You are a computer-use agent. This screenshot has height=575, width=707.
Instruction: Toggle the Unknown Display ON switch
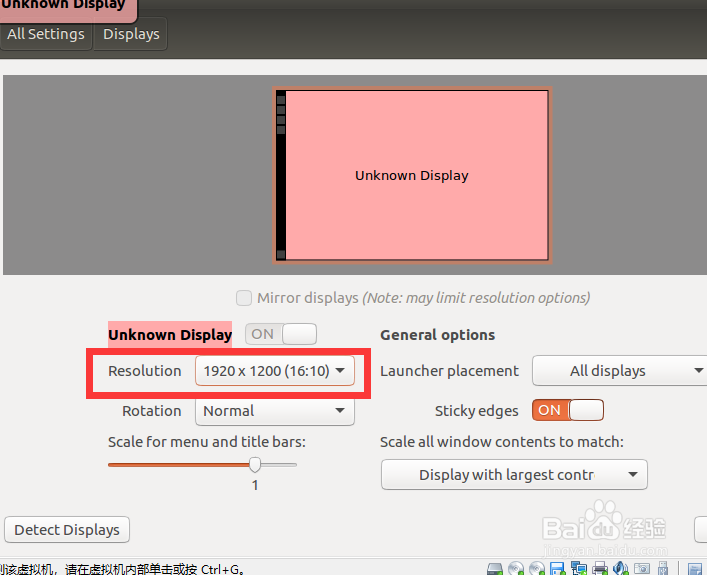(281, 334)
